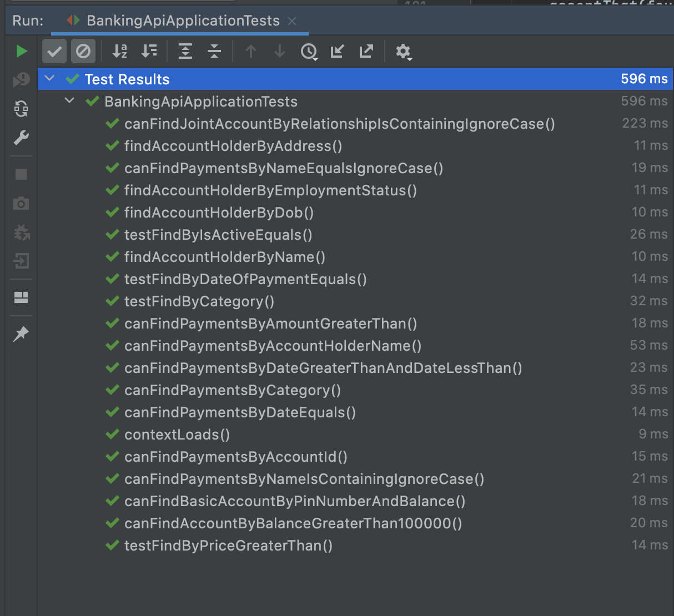Select the Test Results row
The image size is (674, 616).
(x=355, y=79)
